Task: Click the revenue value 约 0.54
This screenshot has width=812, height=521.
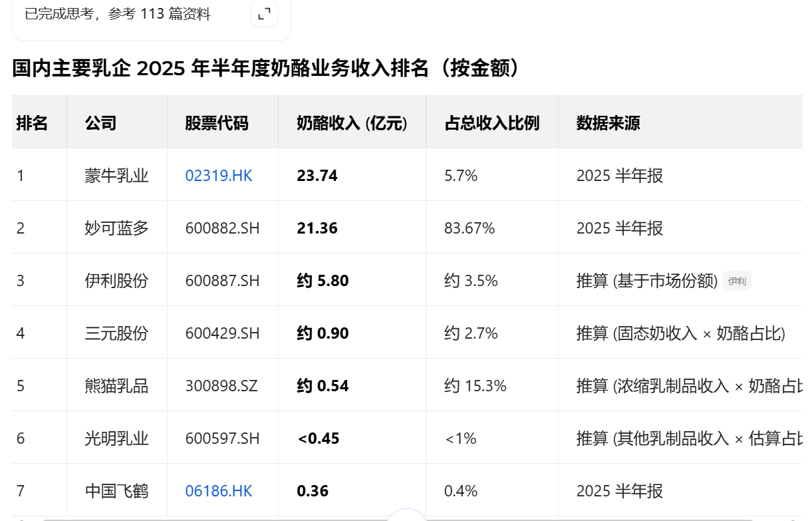Action: 323,386
